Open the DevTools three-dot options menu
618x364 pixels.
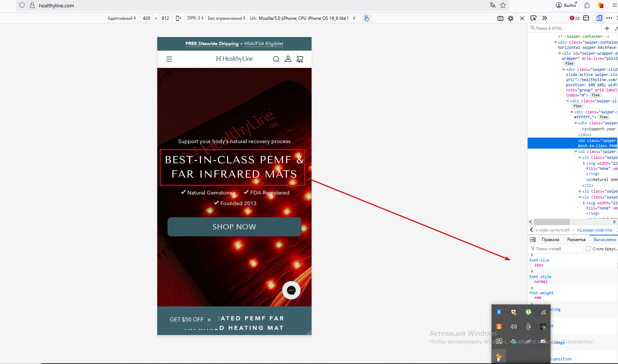point(609,18)
